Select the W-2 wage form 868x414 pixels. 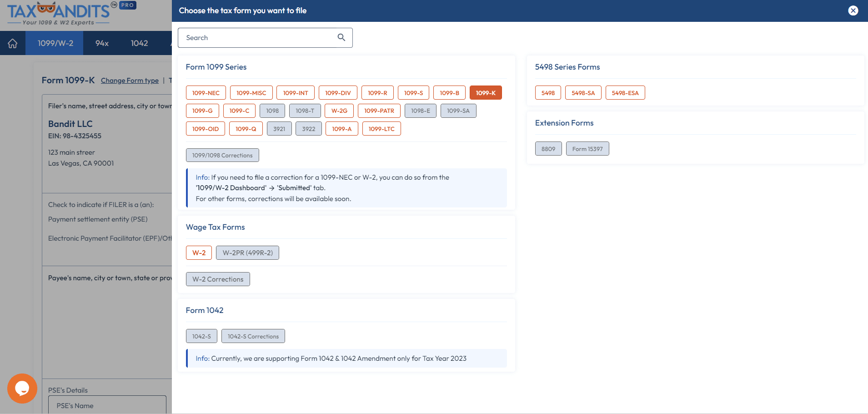pyautogui.click(x=199, y=252)
